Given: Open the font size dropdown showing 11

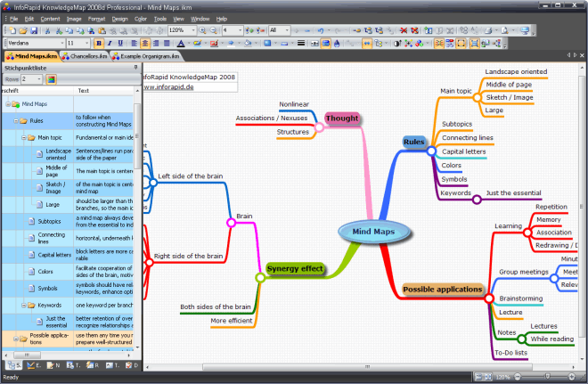Looking at the screenshot, I should pos(86,44).
